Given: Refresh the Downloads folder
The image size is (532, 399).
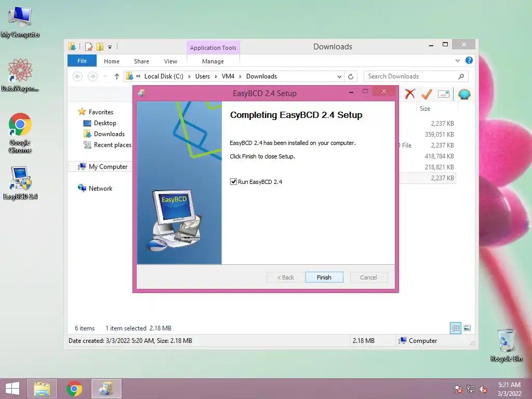Looking at the screenshot, I should 351,76.
